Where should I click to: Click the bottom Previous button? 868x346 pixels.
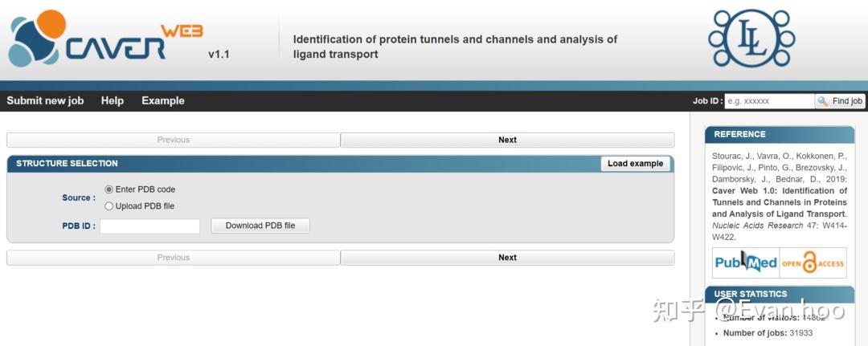pyautogui.click(x=174, y=258)
